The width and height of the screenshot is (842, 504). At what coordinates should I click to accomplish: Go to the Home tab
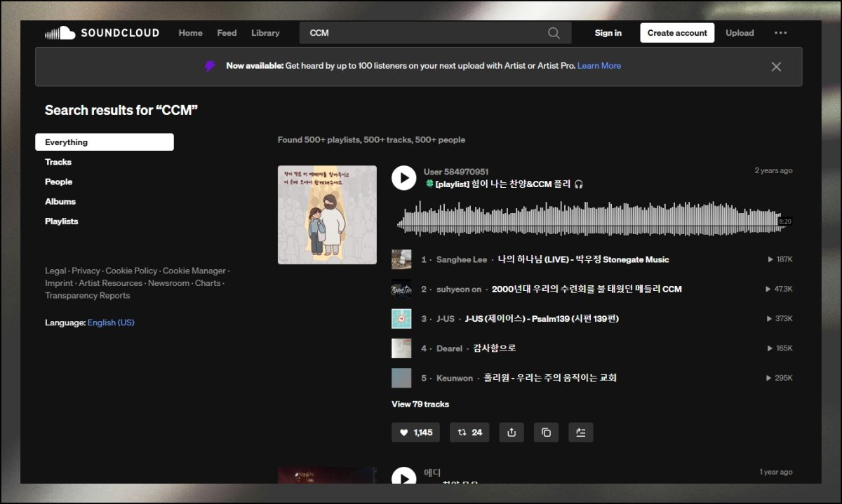click(x=190, y=33)
